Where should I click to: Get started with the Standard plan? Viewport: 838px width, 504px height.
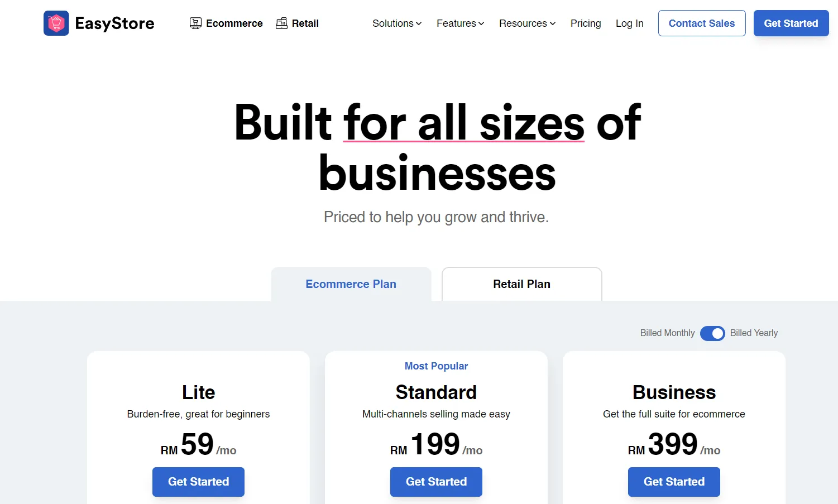(436, 482)
